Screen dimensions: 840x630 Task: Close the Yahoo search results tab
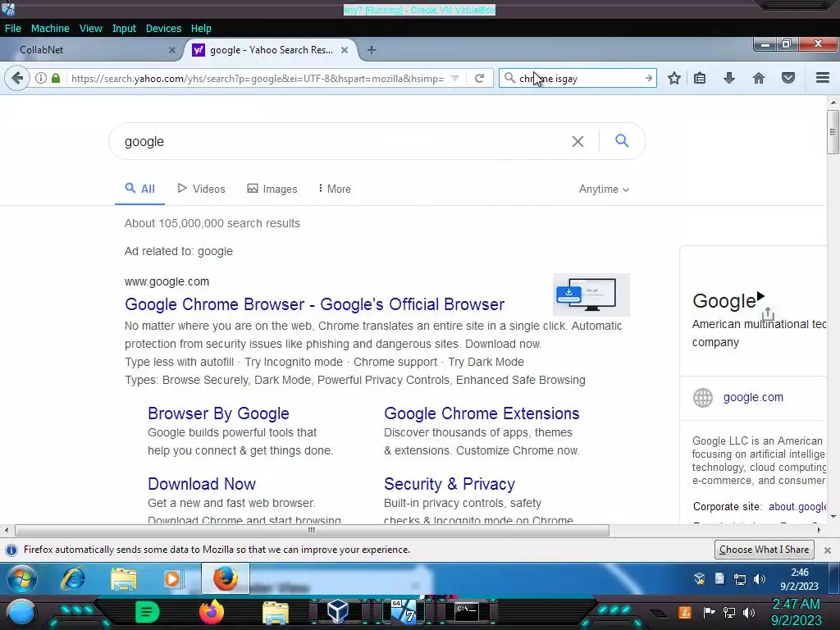pos(345,50)
